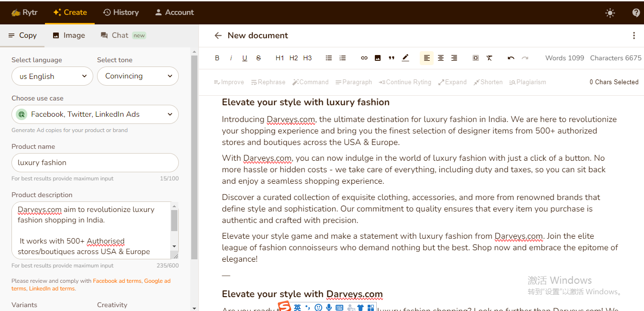Click the description scrollbar down arrow

tap(175, 246)
